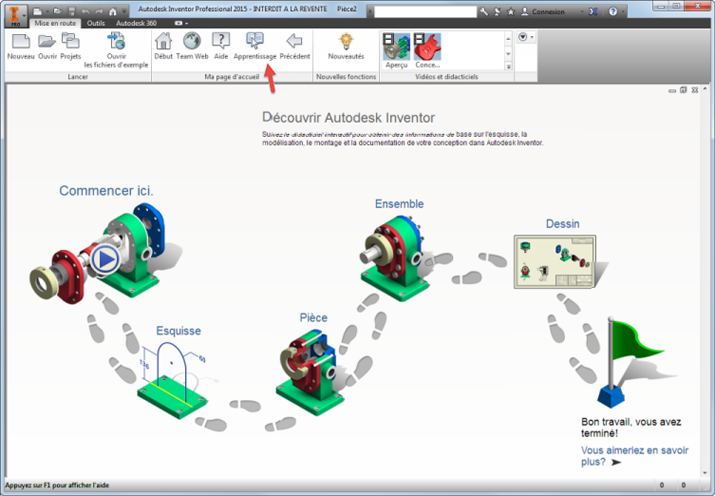Viewport: 715px width, 496px height.
Task: Click the wrench search icon
Action: coord(484,12)
